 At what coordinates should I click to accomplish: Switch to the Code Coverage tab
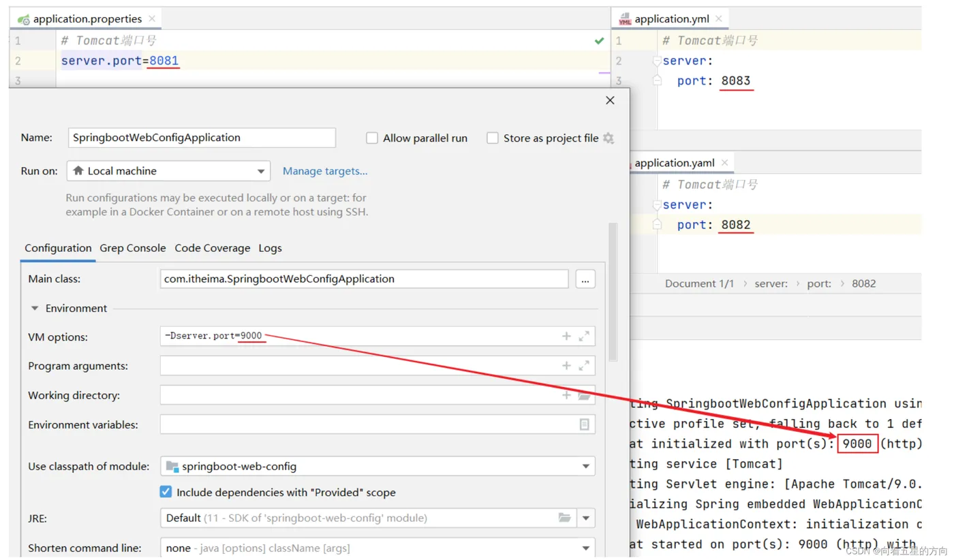213,248
